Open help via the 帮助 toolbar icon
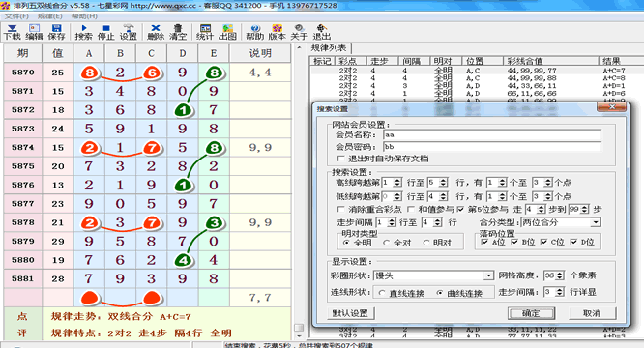The height and width of the screenshot is (348, 644). pos(254,32)
